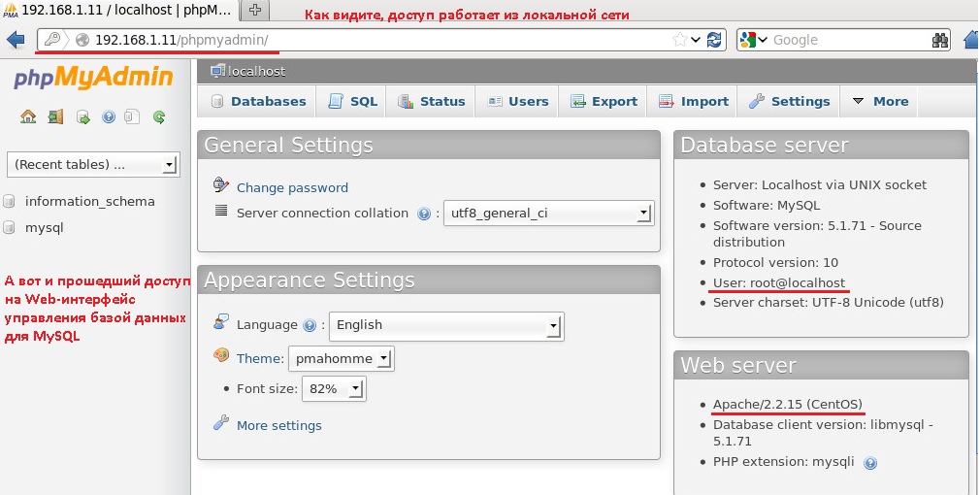Switch to the Settings tab

click(x=790, y=101)
